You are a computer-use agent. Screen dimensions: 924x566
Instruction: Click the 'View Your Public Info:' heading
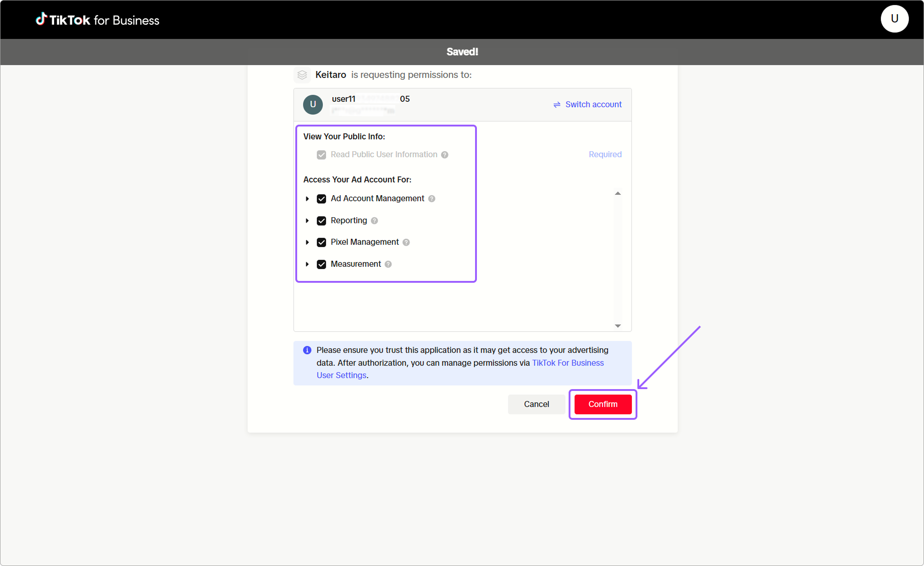pos(344,137)
